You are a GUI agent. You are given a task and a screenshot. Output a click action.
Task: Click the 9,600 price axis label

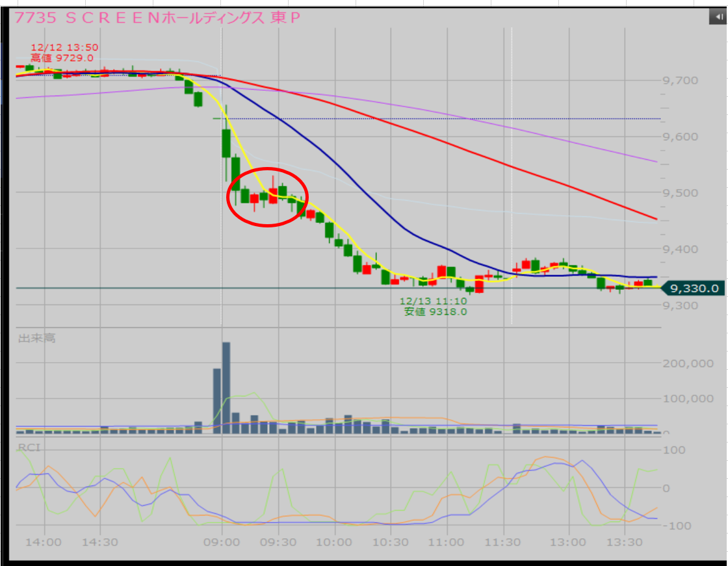[x=680, y=136]
